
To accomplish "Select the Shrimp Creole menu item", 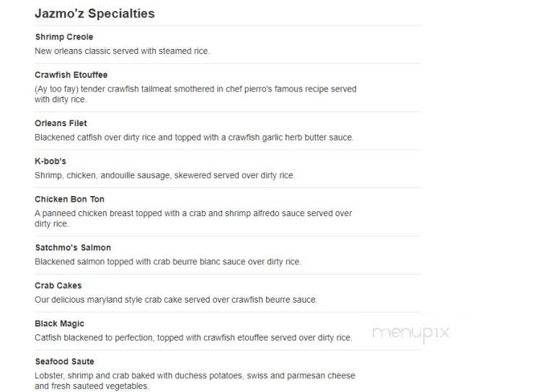I will [x=64, y=37].
